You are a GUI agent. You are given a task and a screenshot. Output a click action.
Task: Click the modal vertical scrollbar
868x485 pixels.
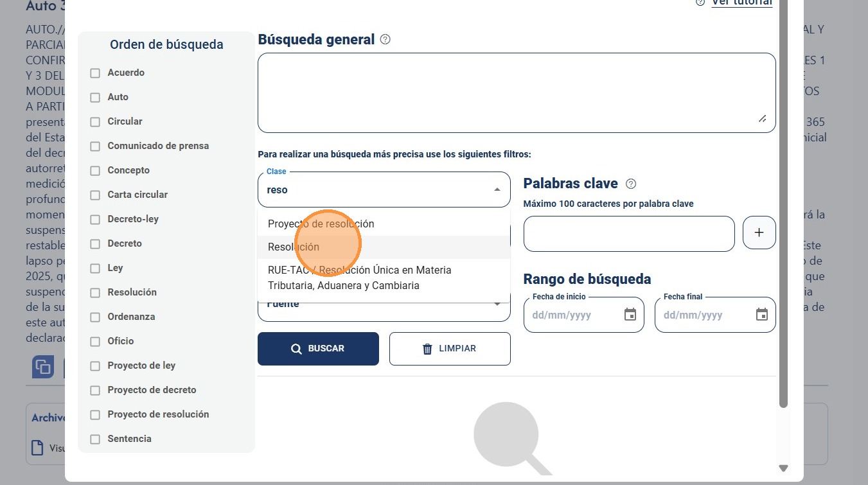[783, 206]
